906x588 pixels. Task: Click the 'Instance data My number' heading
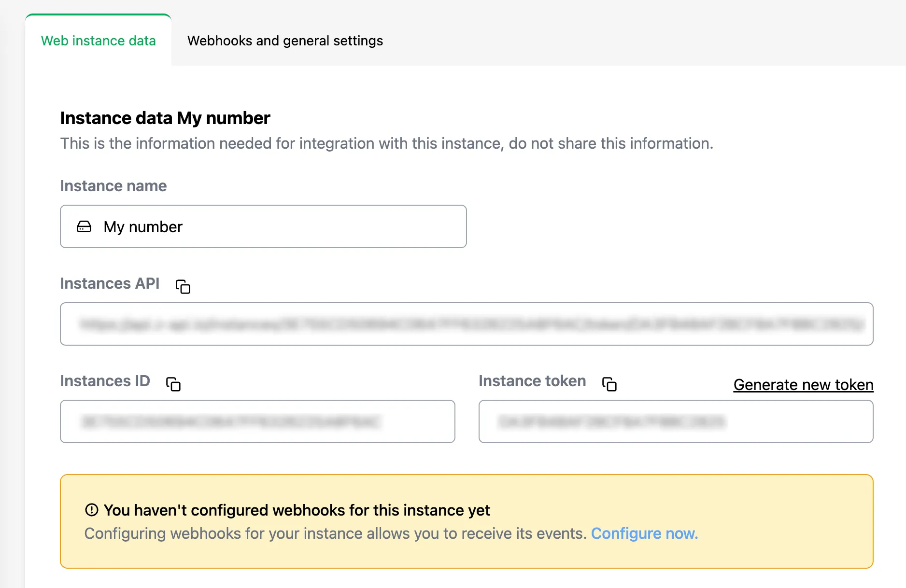click(x=165, y=118)
